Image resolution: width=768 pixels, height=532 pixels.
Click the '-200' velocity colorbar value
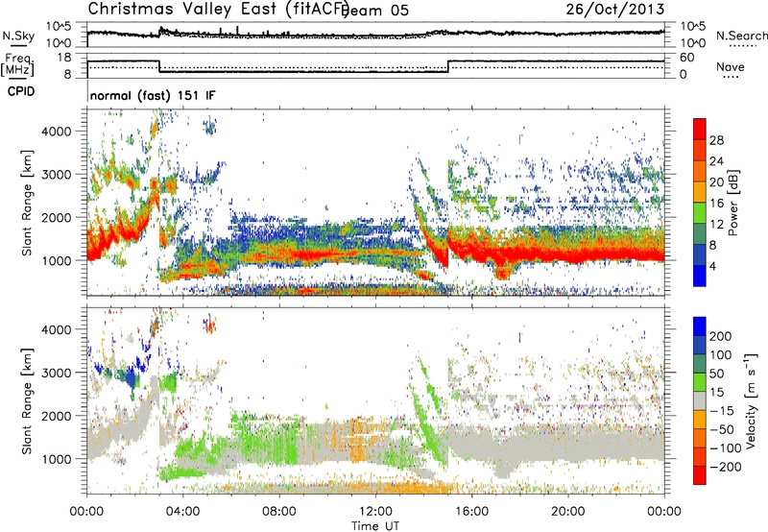(726, 467)
